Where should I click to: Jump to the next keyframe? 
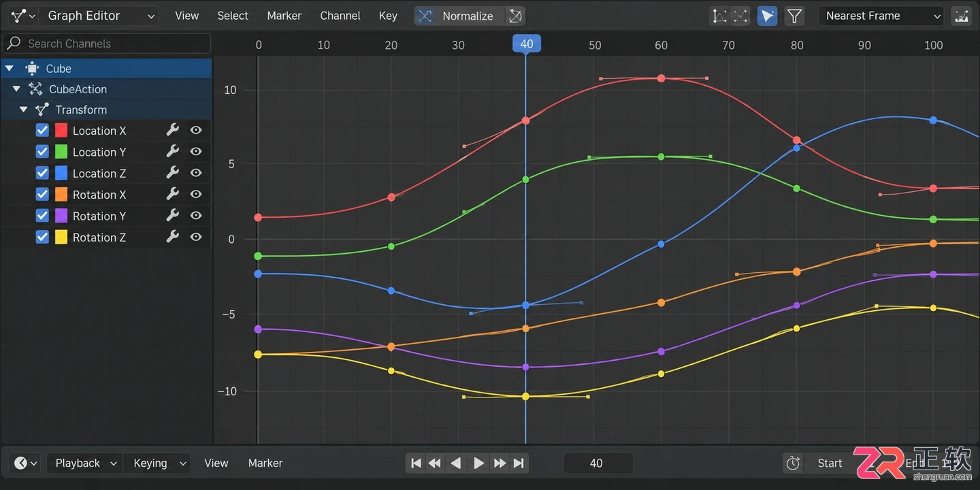tap(500, 463)
